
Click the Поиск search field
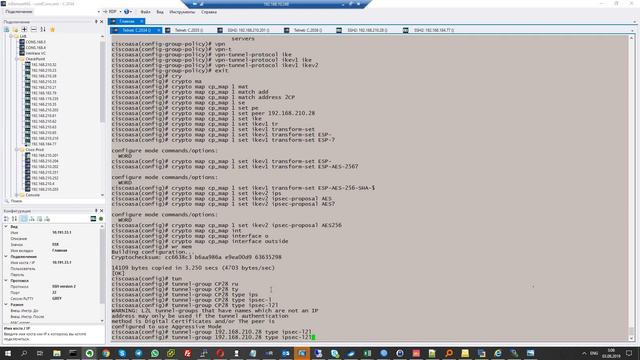(53, 201)
